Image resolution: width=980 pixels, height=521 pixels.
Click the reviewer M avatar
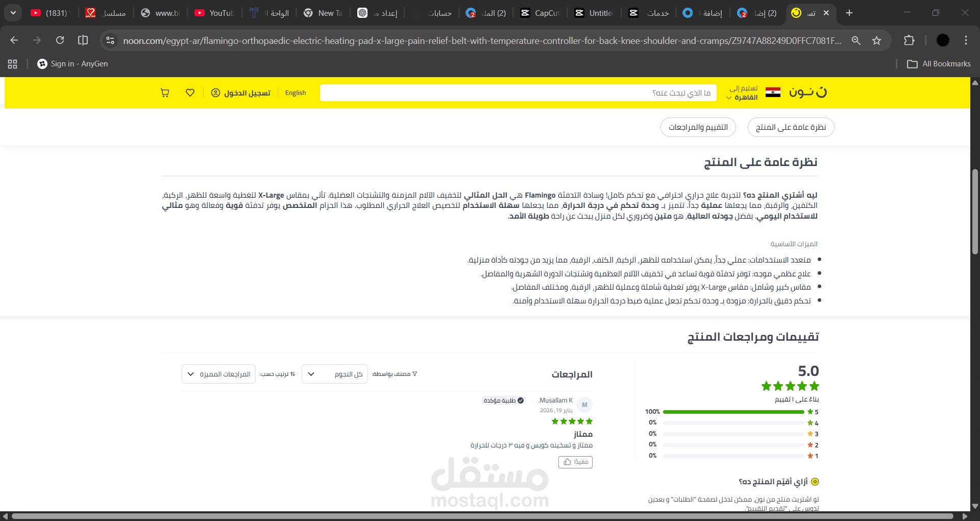(x=584, y=405)
